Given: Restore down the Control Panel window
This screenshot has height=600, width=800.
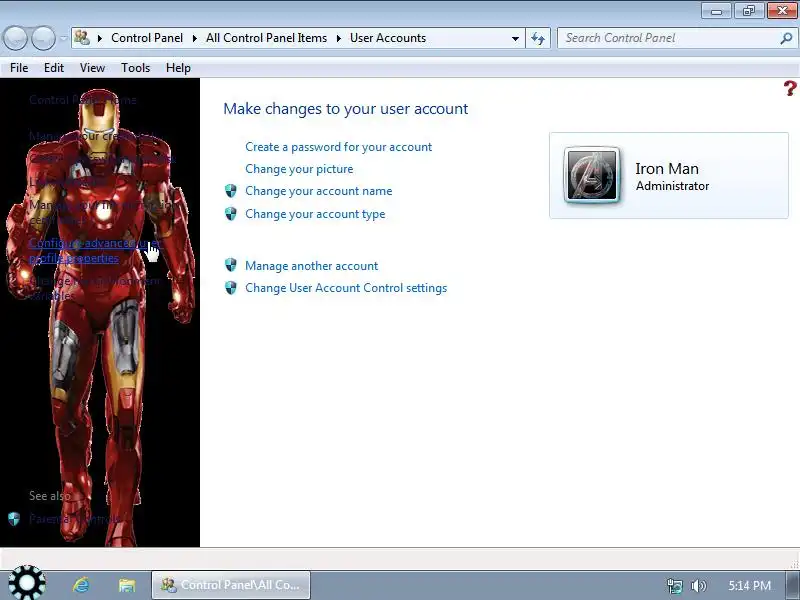Looking at the screenshot, I should tap(748, 11).
